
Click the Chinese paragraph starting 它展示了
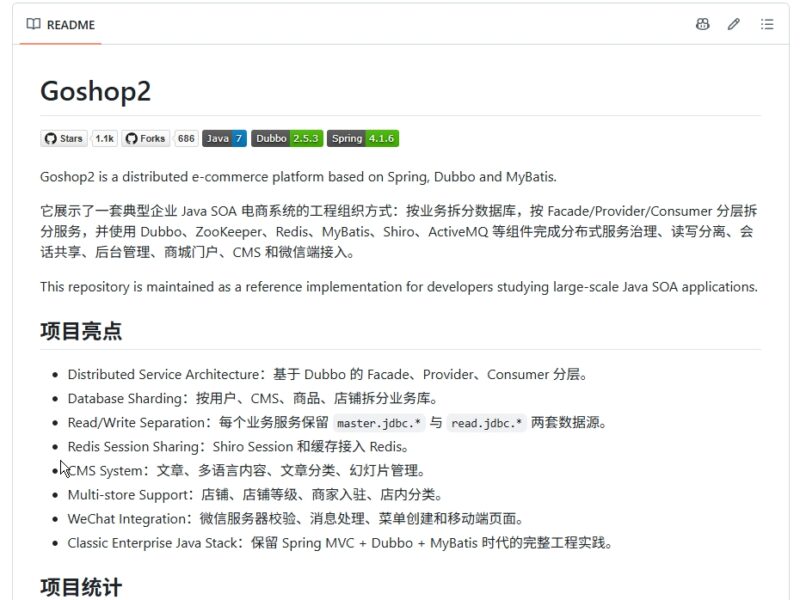click(399, 232)
